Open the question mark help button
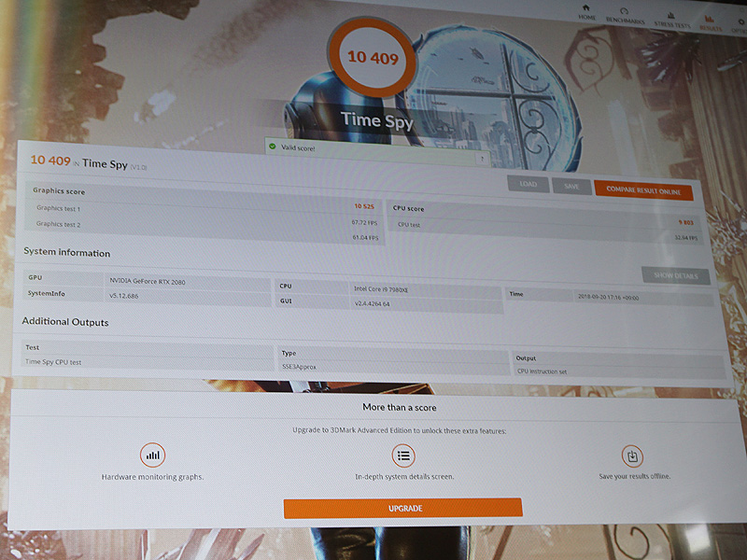 tap(482, 159)
